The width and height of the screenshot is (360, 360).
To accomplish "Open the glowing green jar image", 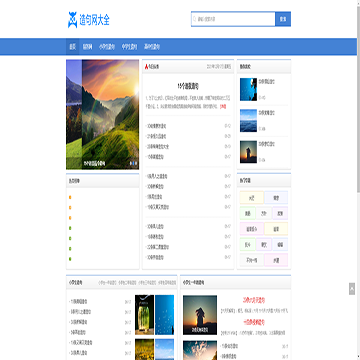I will point(144,315).
